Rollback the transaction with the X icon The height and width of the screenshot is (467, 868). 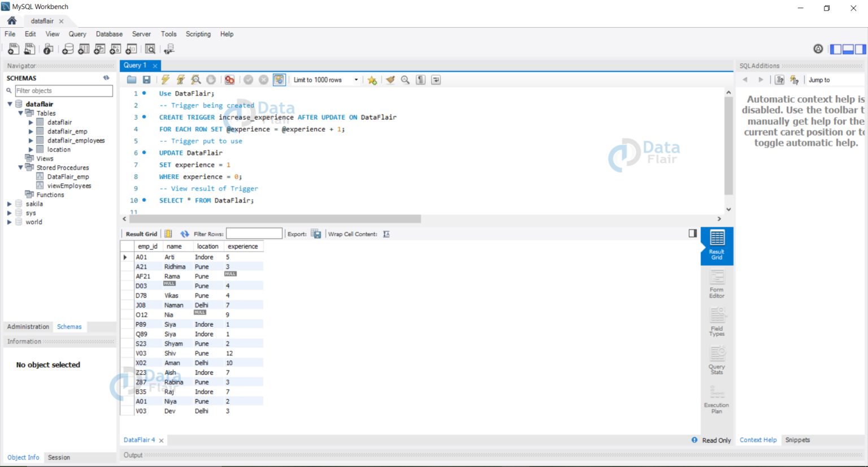click(x=263, y=80)
